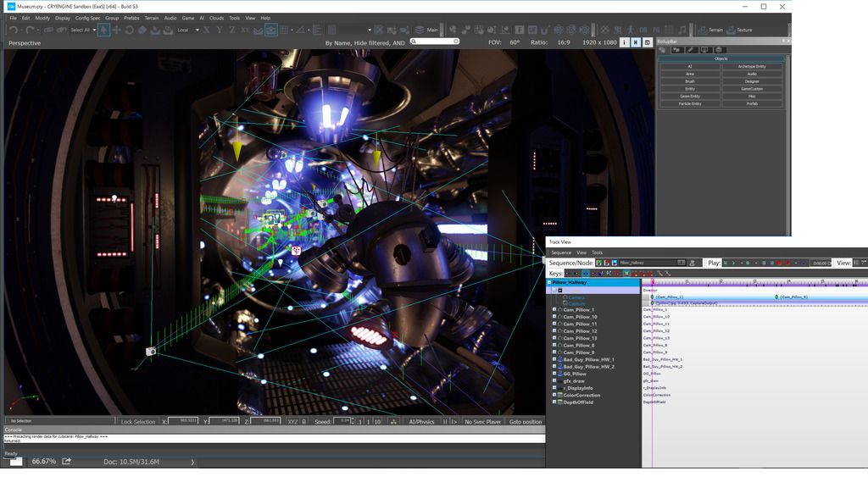Toggle the AI/Physics button

[421, 422]
